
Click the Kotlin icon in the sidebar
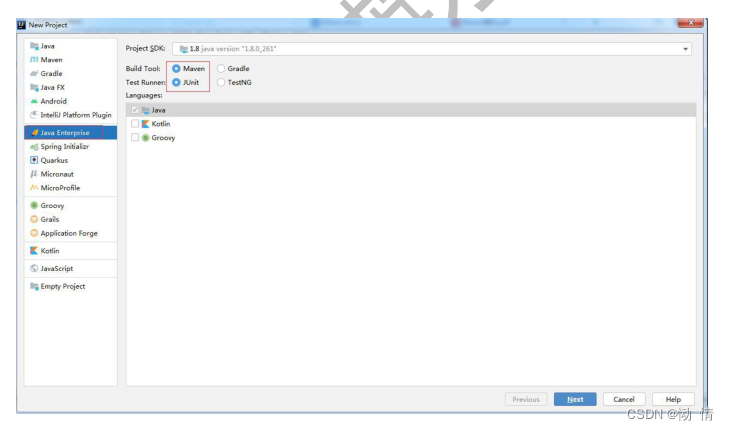pyautogui.click(x=34, y=251)
